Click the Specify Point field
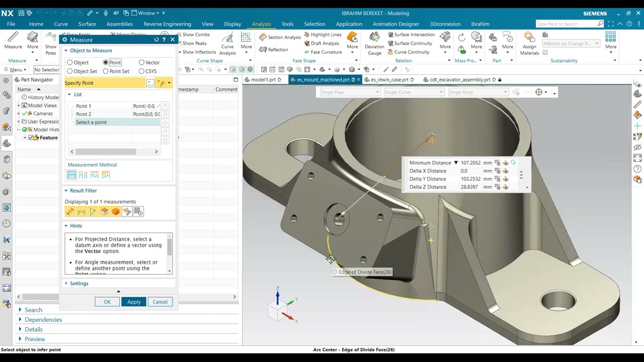The width and height of the screenshot is (644, 362). pyautogui.click(x=105, y=83)
